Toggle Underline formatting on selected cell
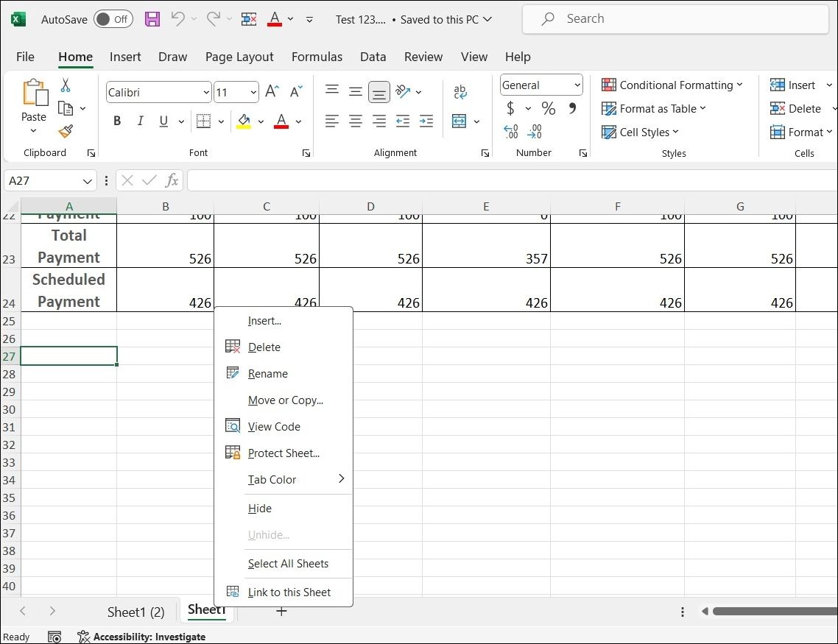The image size is (838, 644). click(x=162, y=121)
